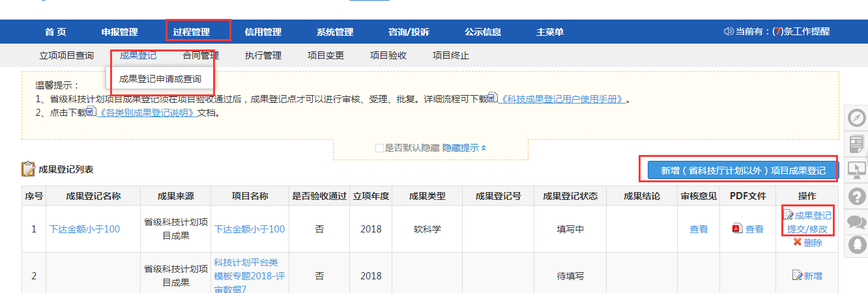This screenshot has height=293, width=868.
Task: Open the 首页 menu
Action: 55,32
